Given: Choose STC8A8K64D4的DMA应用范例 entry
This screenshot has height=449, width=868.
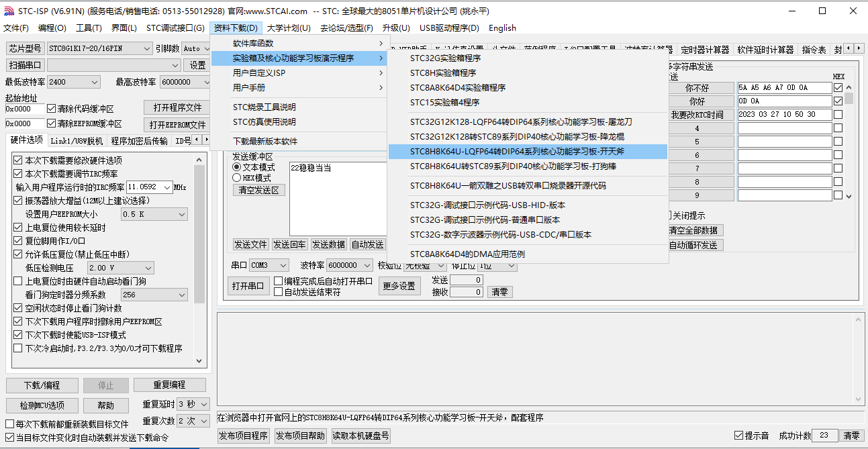Looking at the screenshot, I should pyautogui.click(x=528, y=254).
